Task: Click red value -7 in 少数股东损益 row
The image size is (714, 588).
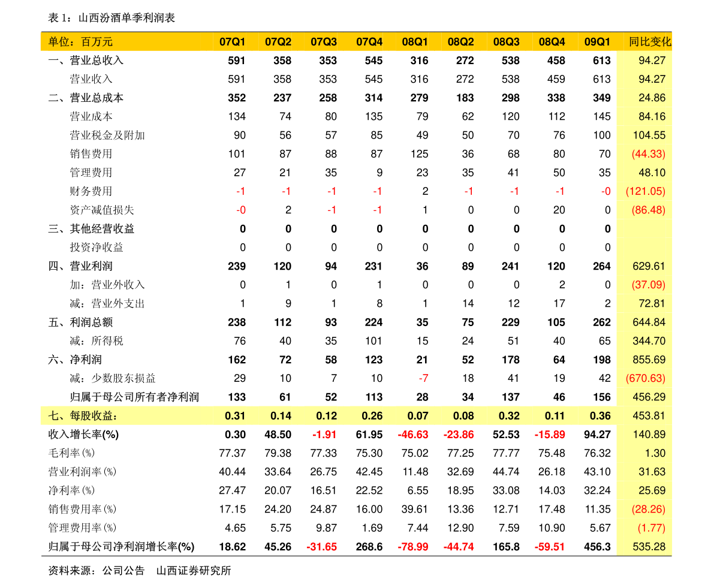Action: coord(423,378)
